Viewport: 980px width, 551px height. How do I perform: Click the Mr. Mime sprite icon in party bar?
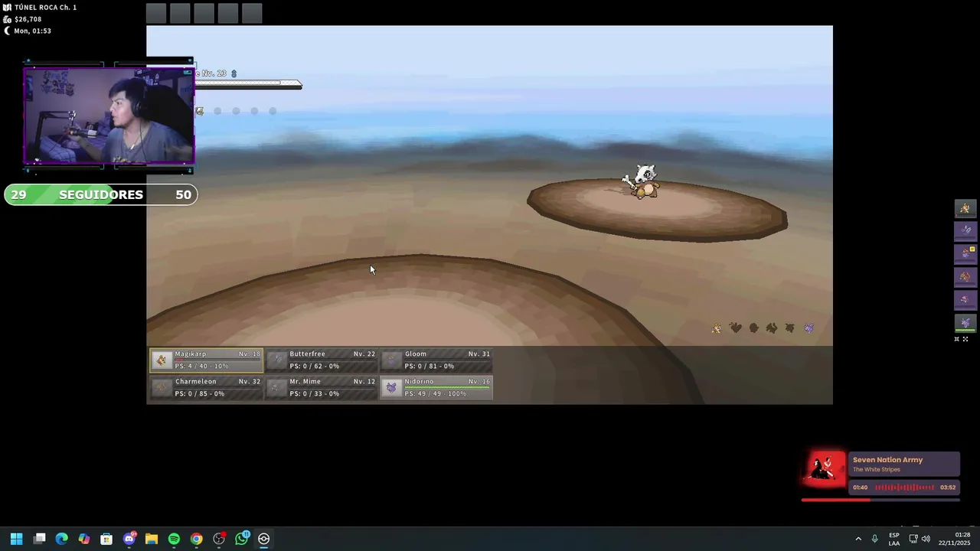[x=276, y=388]
